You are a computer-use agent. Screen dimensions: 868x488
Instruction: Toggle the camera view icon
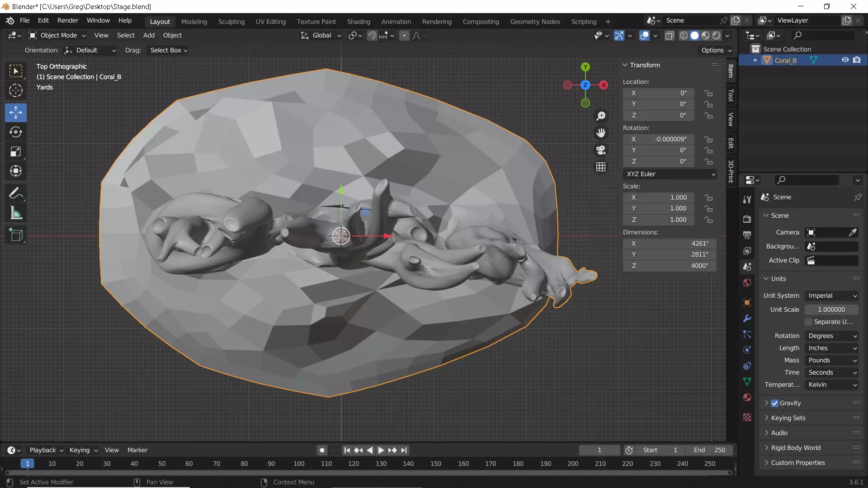(x=601, y=150)
